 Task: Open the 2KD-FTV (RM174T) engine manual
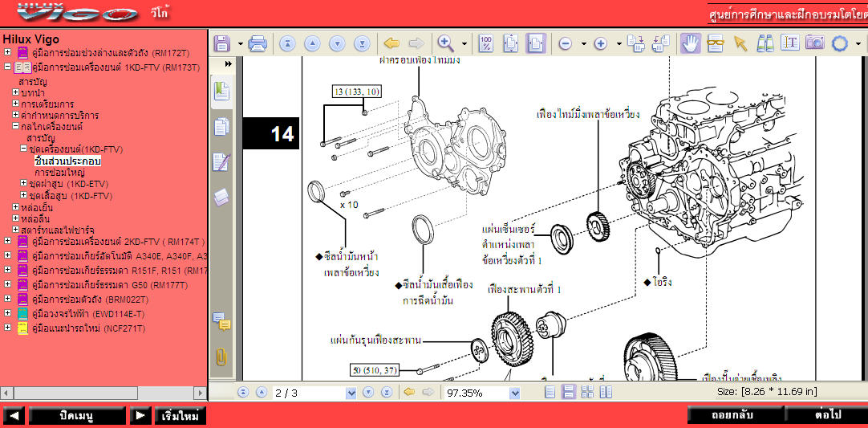(119, 241)
